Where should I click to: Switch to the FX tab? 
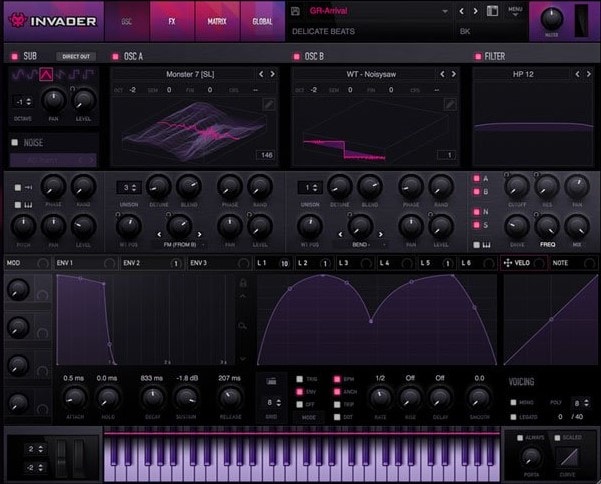(x=171, y=19)
